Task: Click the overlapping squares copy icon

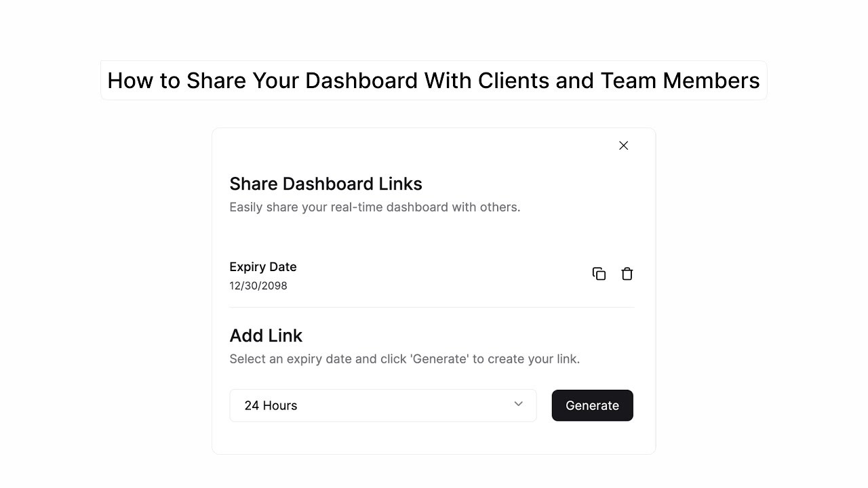Action: coord(599,274)
